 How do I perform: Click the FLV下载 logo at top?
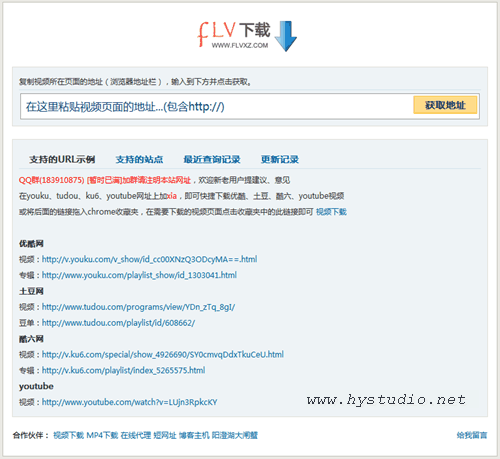coord(247,36)
